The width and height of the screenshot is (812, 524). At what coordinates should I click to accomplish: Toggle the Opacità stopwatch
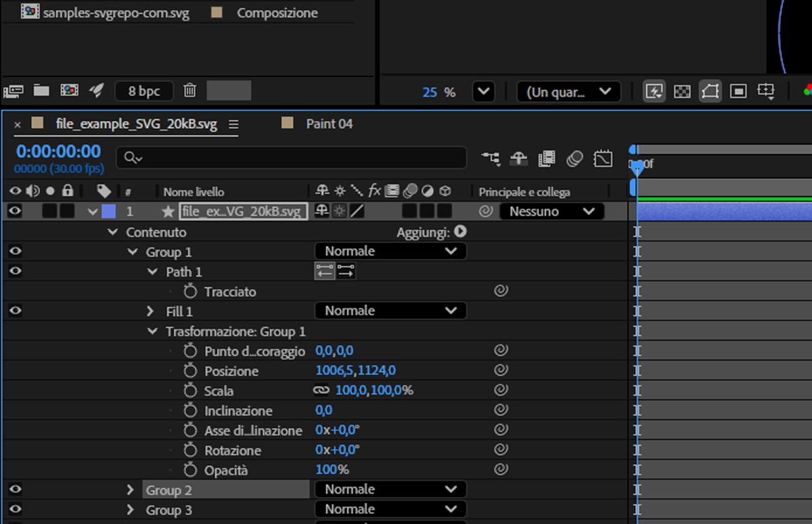click(190, 470)
